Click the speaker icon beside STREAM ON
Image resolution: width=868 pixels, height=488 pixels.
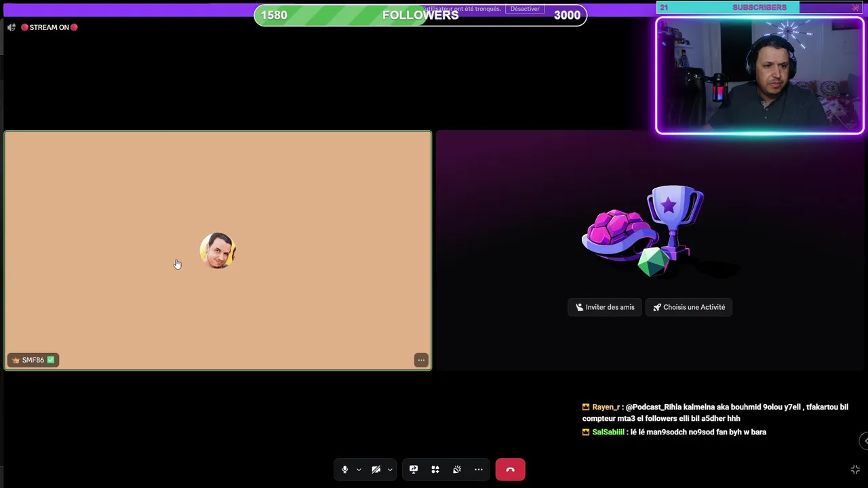12,27
